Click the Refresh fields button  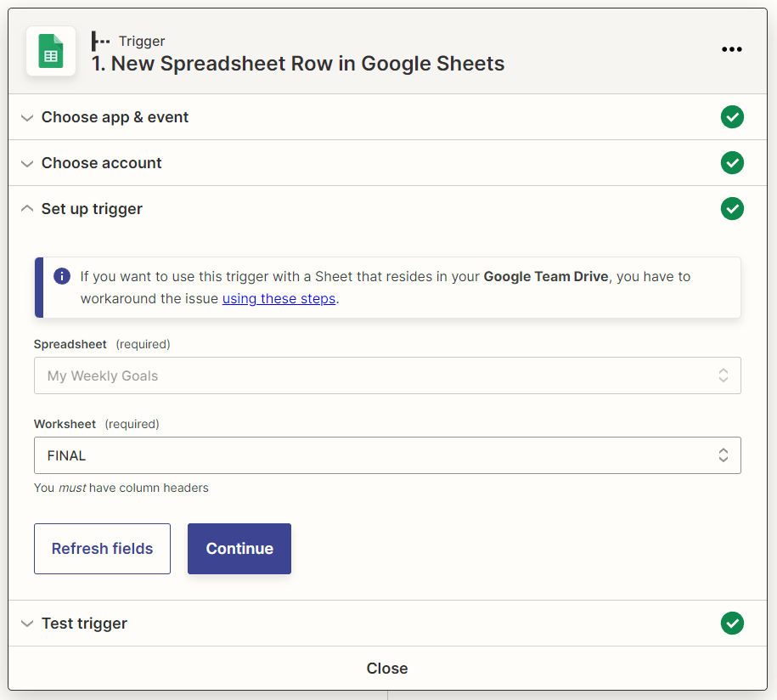pos(102,548)
